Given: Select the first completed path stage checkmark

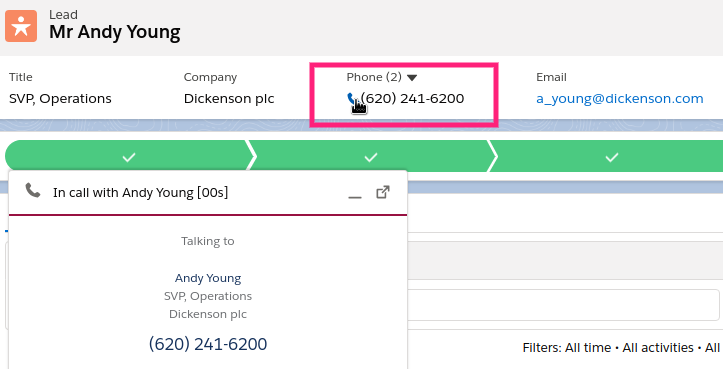Looking at the screenshot, I should tap(129, 157).
